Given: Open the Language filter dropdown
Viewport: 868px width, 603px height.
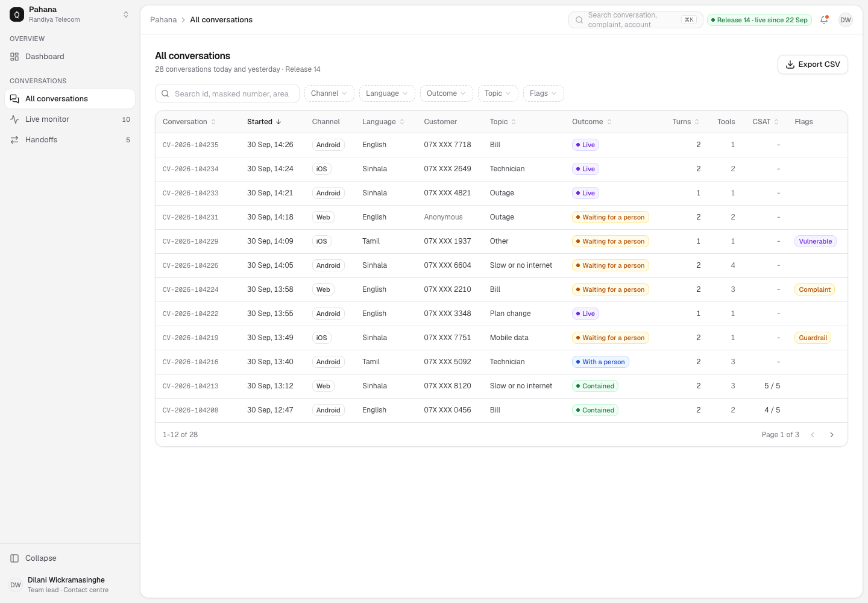Looking at the screenshot, I should coord(387,93).
